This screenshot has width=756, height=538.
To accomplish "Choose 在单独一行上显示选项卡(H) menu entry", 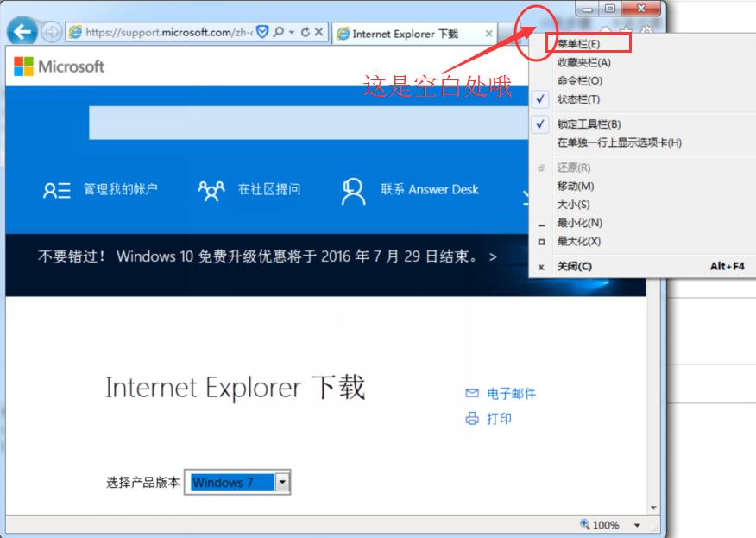I will (644, 142).
